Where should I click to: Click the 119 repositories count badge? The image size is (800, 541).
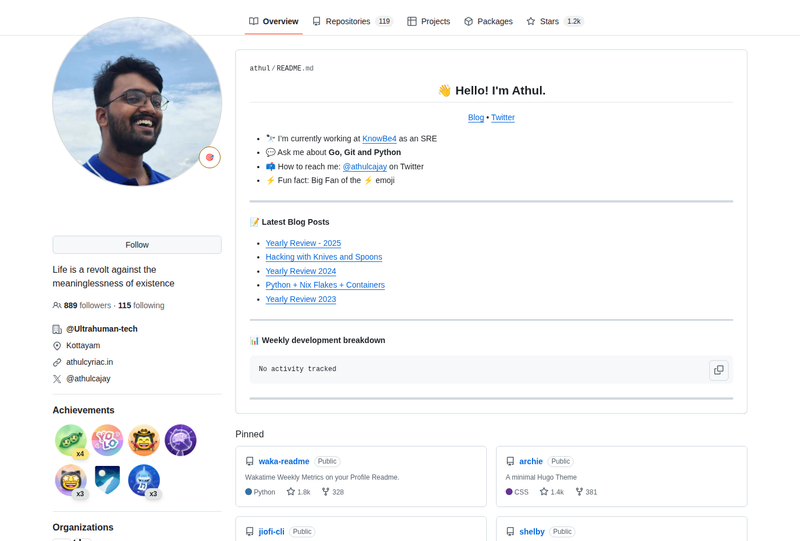[x=384, y=21]
